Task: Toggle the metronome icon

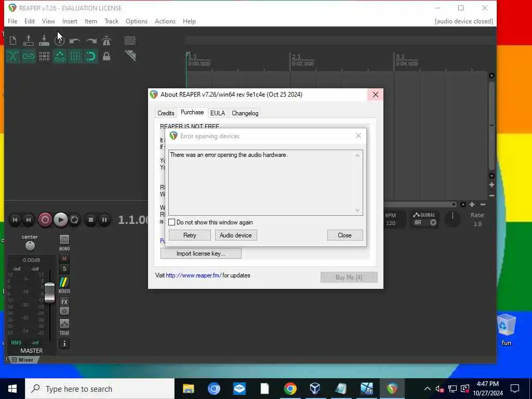Action: pyautogui.click(x=107, y=41)
